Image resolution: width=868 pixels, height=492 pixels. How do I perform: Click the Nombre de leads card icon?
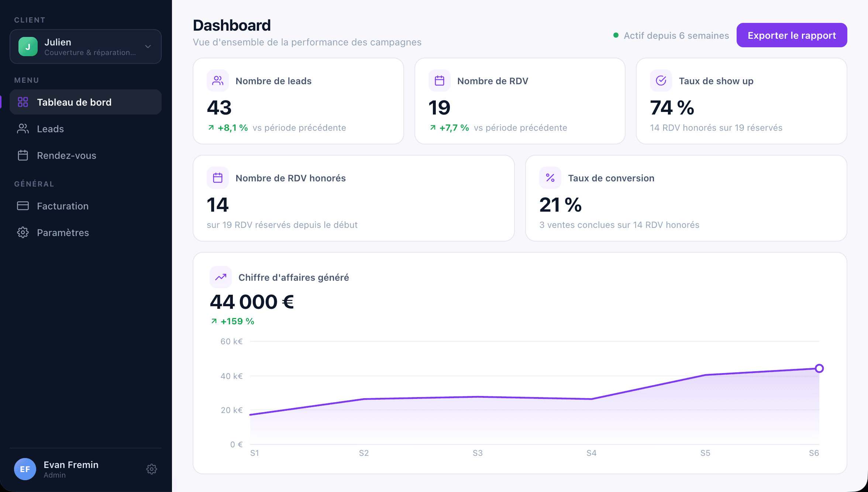click(x=218, y=81)
